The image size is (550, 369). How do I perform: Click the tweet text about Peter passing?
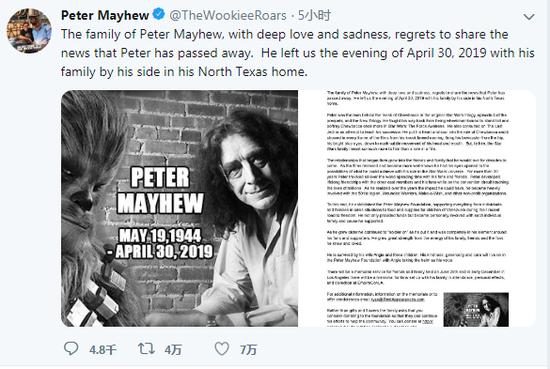(x=297, y=53)
